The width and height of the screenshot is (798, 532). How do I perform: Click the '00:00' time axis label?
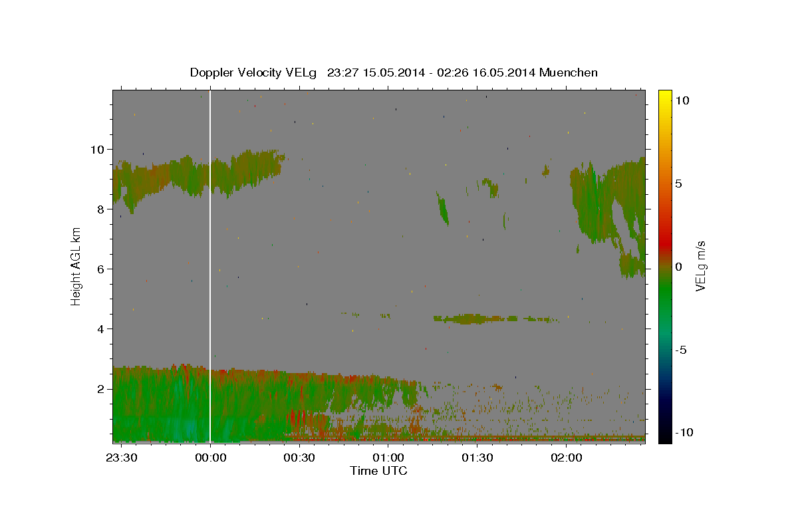pos(211,458)
